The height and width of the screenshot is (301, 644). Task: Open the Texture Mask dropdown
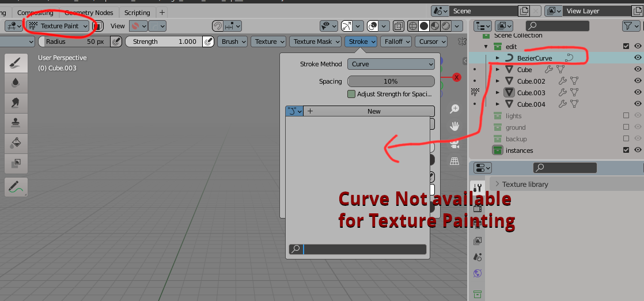point(316,42)
